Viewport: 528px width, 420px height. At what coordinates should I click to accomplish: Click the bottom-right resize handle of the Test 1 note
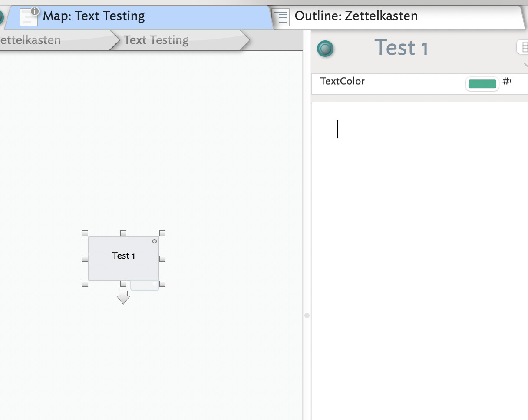point(162,284)
